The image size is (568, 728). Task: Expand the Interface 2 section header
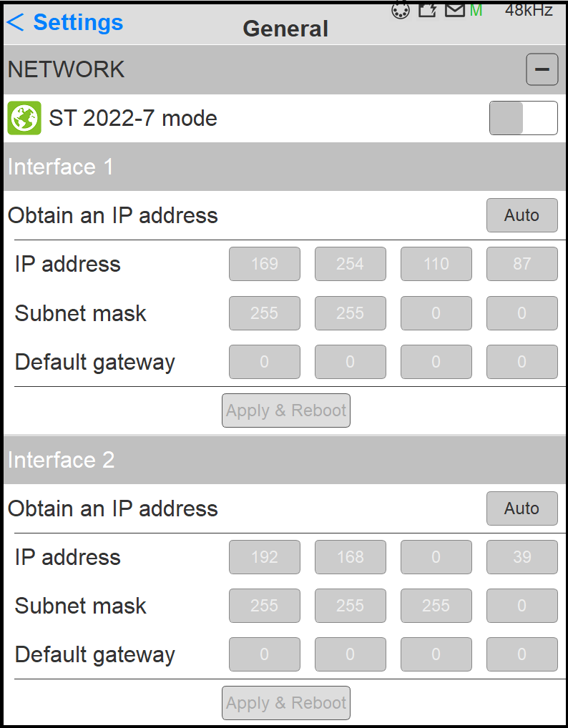coord(61,460)
